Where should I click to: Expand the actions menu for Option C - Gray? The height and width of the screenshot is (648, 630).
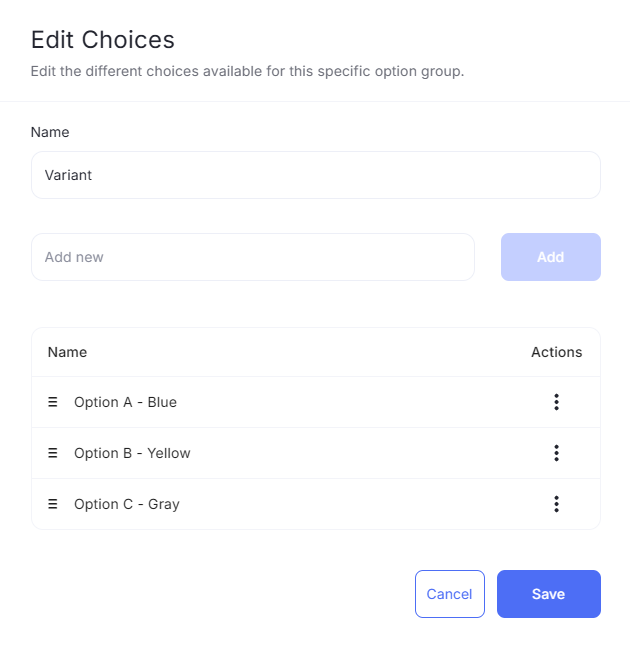[556, 504]
